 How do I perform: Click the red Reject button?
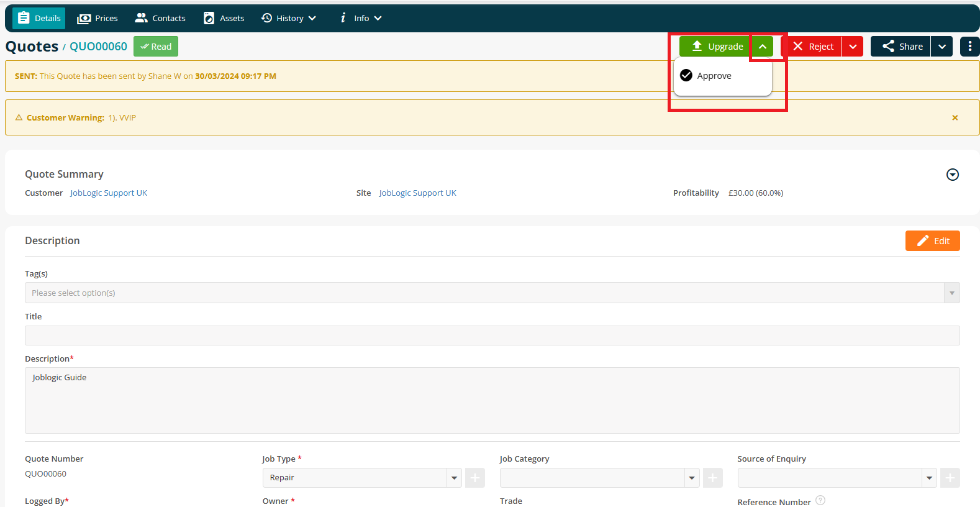[x=813, y=47]
